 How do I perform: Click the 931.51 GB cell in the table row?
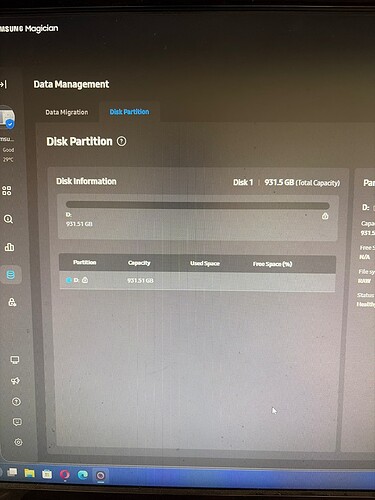(x=140, y=281)
